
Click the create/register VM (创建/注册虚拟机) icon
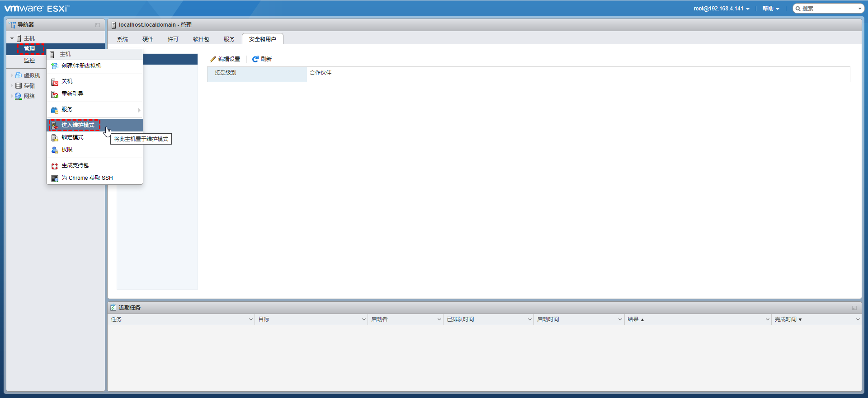(x=55, y=66)
